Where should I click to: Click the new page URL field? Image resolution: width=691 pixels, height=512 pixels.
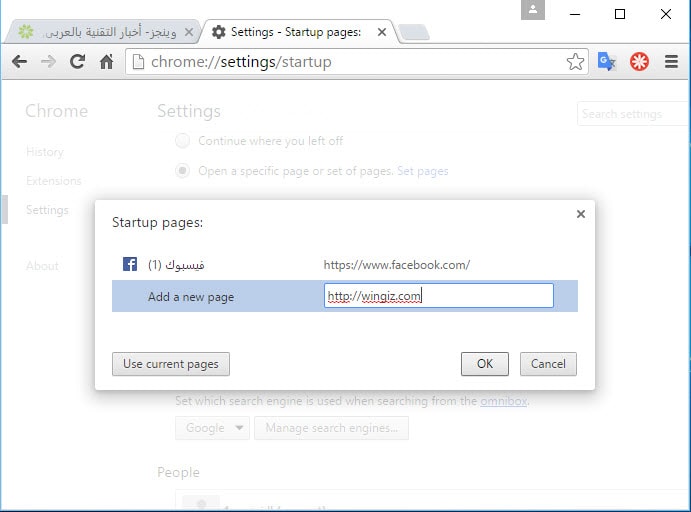(438, 296)
